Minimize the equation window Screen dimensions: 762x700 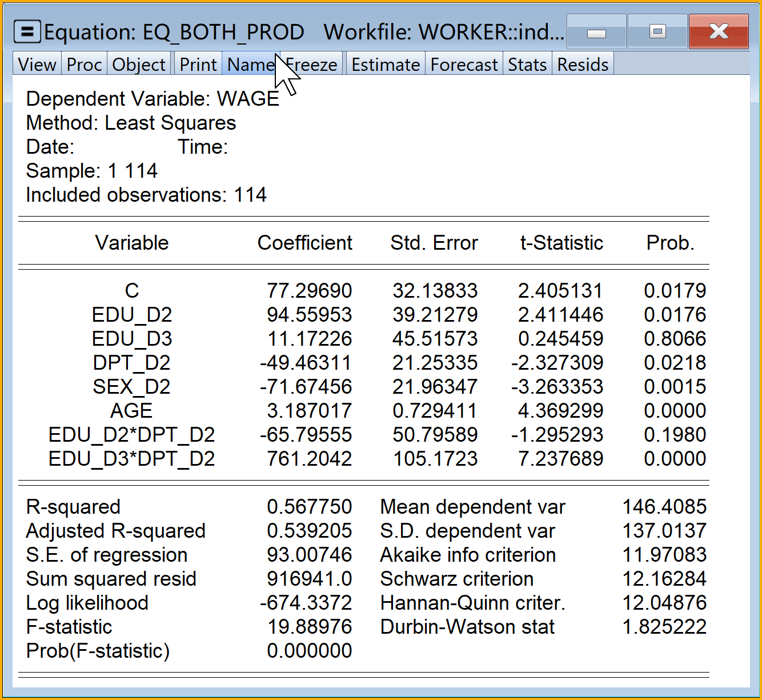(596, 32)
